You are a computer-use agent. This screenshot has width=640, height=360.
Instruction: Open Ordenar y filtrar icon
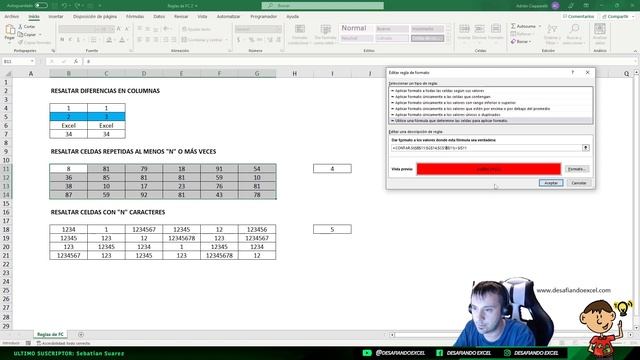coord(551,29)
